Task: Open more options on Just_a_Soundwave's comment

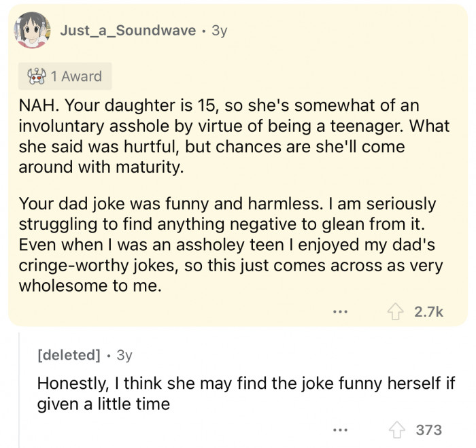Action: [340, 311]
